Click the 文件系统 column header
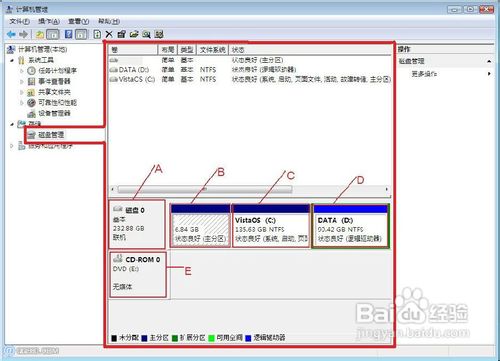The height and width of the screenshot is (361, 500). click(213, 50)
